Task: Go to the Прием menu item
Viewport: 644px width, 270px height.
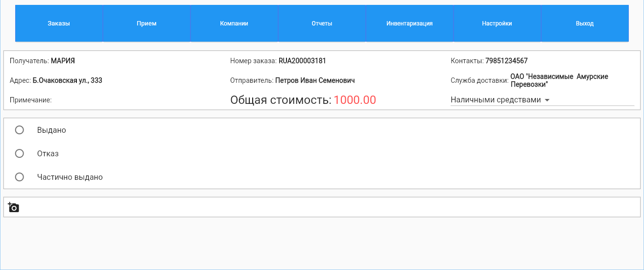Action: click(x=146, y=23)
